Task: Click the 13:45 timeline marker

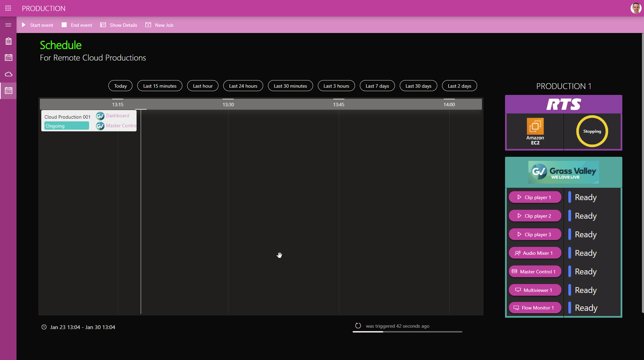Action: tap(339, 105)
